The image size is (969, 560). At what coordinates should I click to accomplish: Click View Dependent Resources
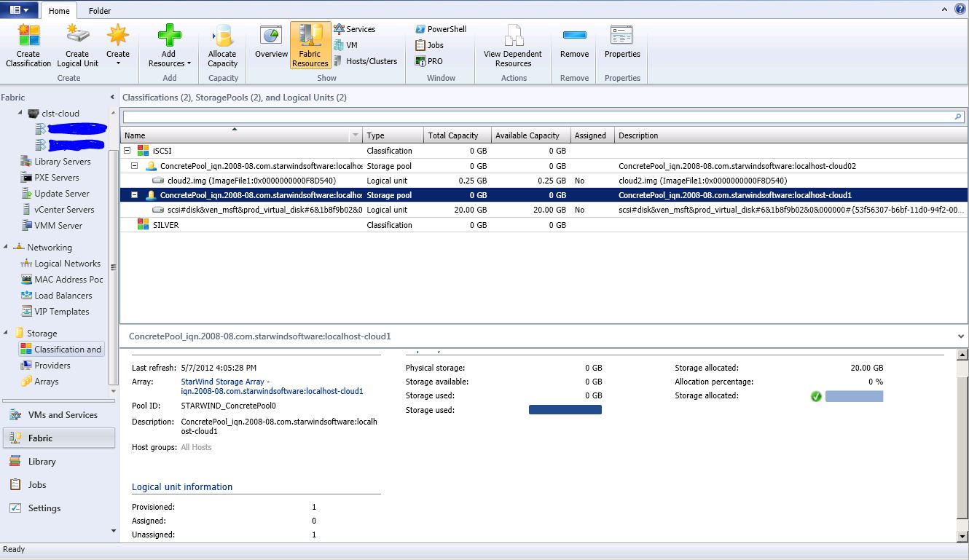point(513,46)
